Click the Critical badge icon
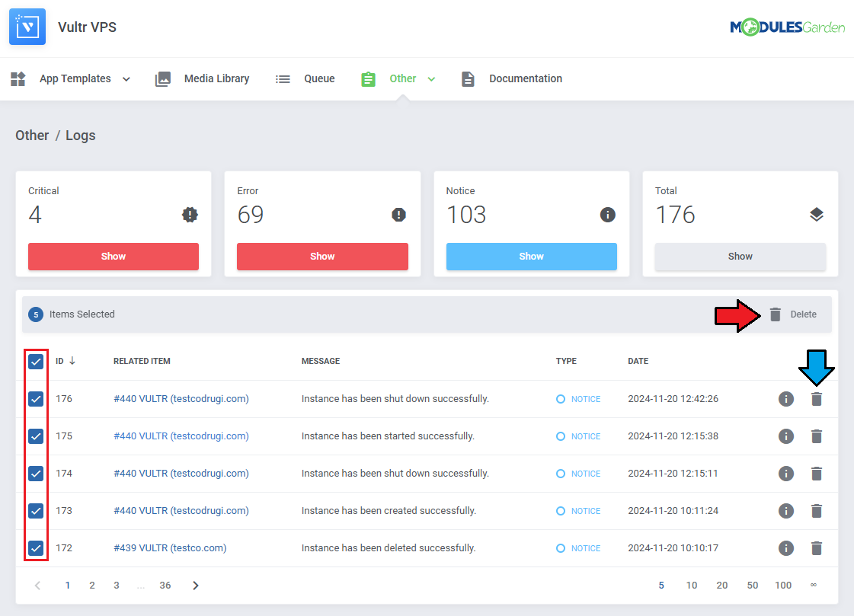Image resolution: width=854 pixels, height=616 pixels. click(x=190, y=215)
